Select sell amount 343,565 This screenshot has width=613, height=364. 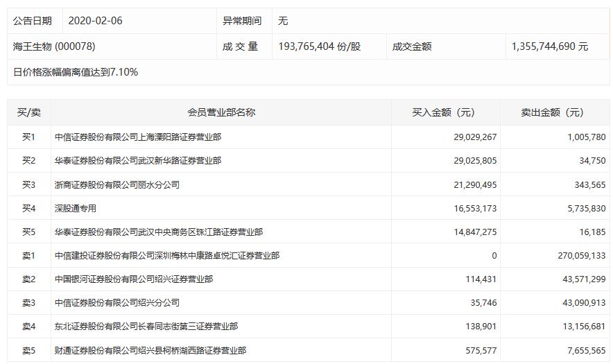590,184
